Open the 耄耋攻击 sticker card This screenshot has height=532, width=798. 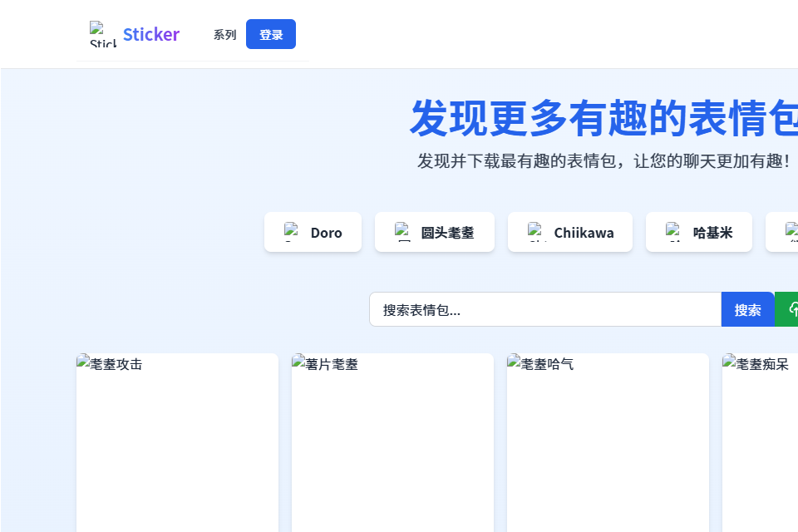(177, 442)
